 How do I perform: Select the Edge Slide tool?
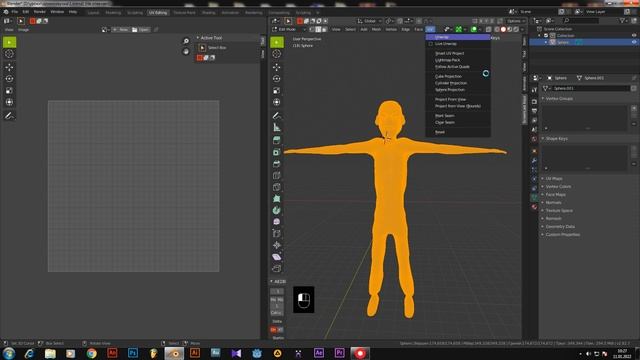(x=277, y=233)
